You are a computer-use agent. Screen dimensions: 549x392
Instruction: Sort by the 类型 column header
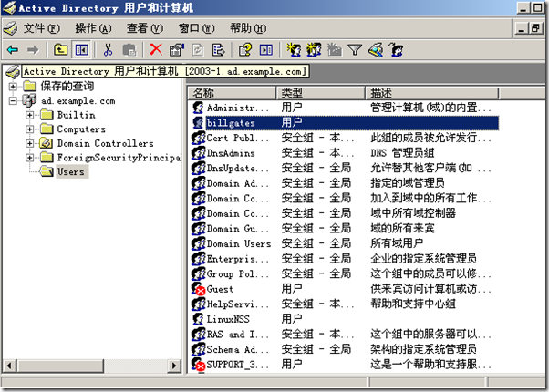320,93
